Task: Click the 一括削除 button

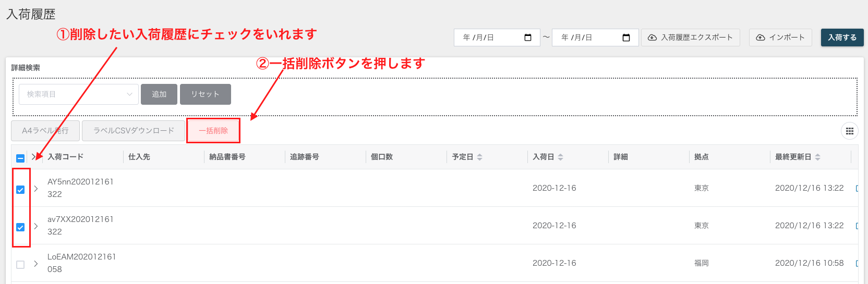Action: [x=213, y=131]
